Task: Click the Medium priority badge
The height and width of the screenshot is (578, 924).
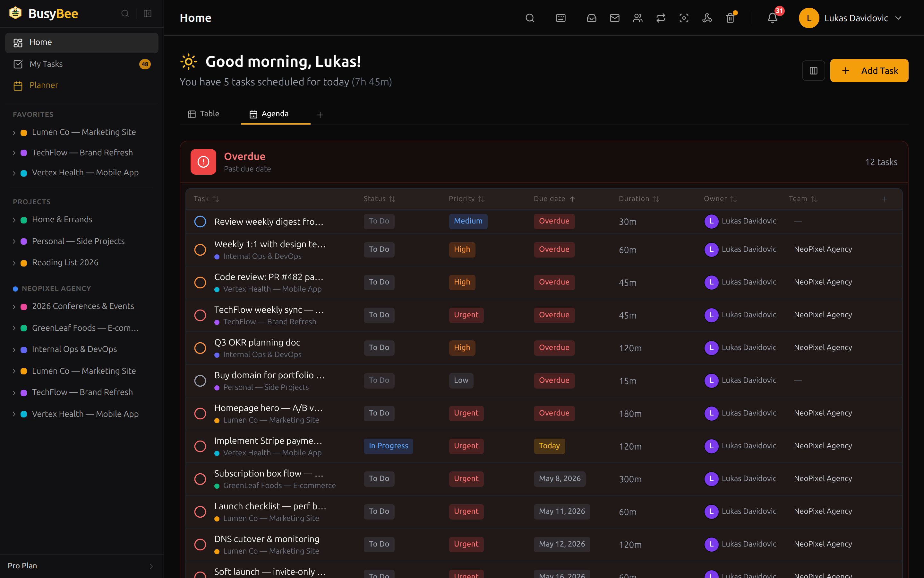Action: point(468,221)
